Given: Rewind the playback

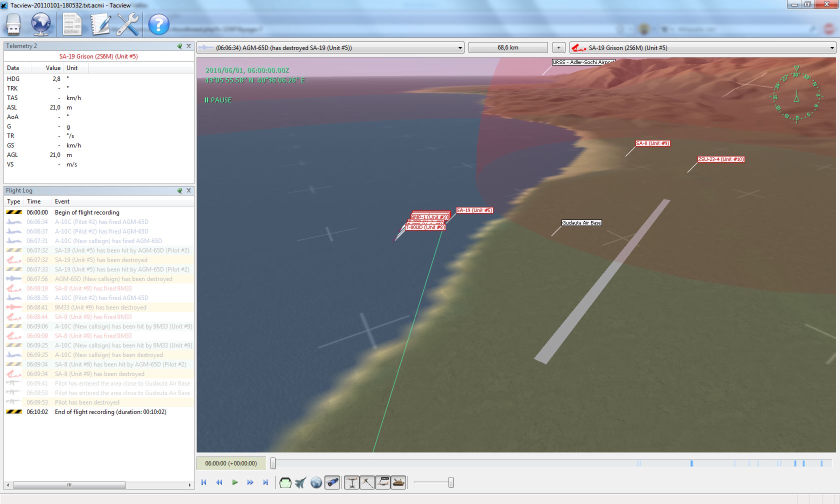Looking at the screenshot, I should click(219, 482).
